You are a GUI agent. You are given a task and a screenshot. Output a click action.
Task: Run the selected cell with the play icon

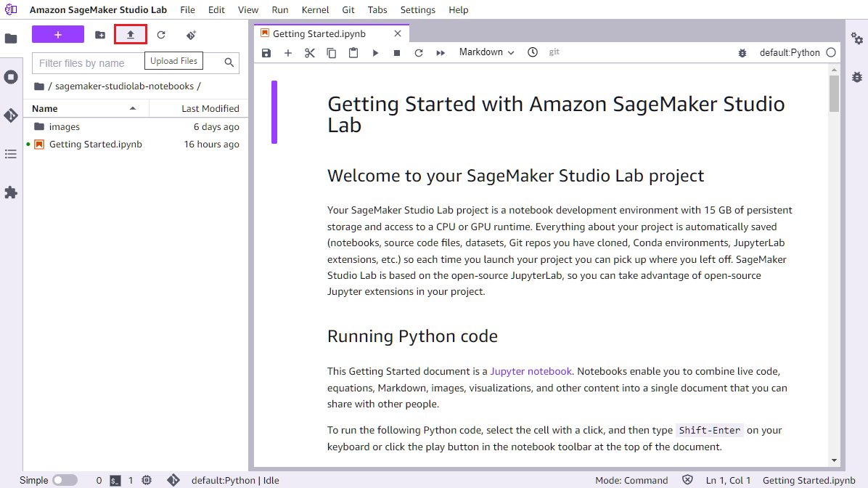click(375, 52)
